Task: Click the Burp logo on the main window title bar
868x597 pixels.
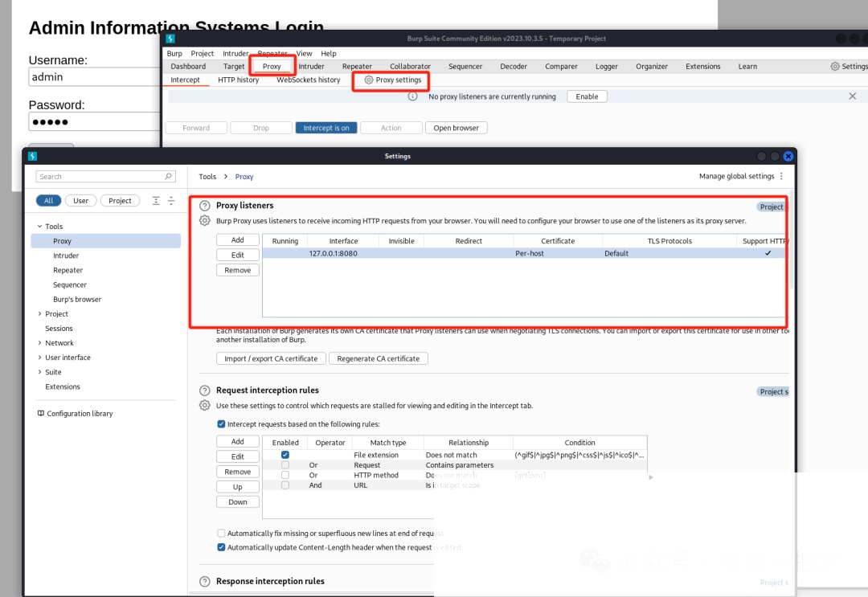Action: (170, 39)
